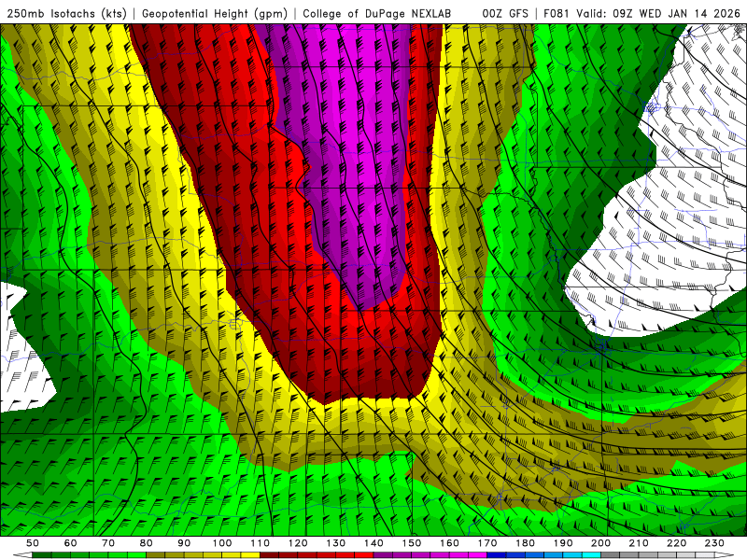Click the "F081" forecast hour text
Screen dimensions: 747x560
(557, 13)
